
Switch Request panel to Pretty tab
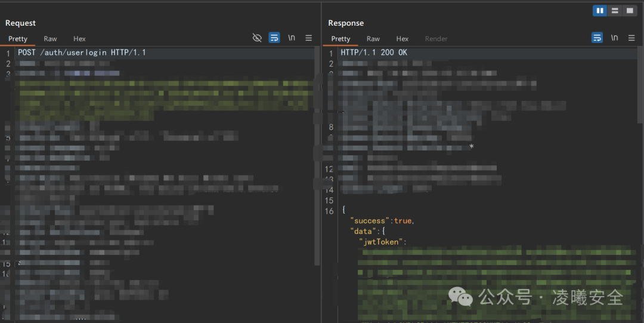pos(18,39)
